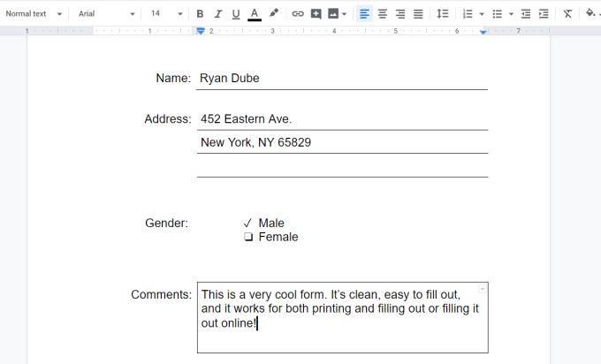This screenshot has width=601, height=364.
Task: Open the highlight color tool
Action: (273, 14)
